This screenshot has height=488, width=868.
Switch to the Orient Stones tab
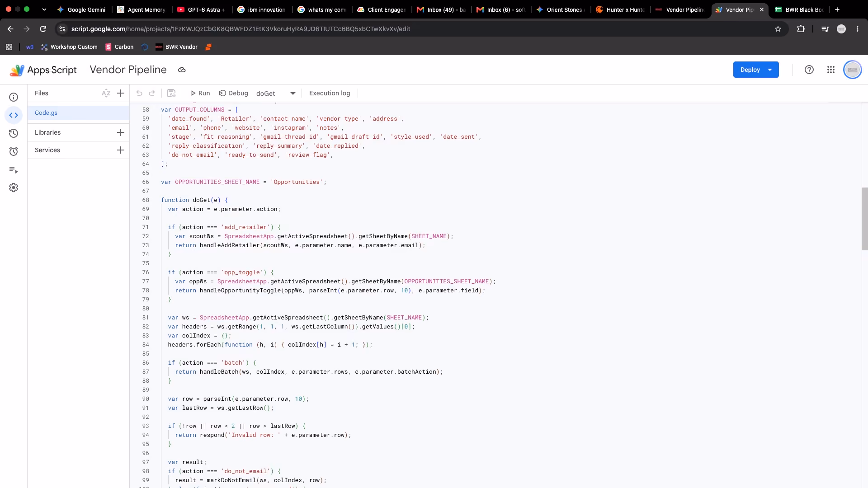(x=561, y=9)
